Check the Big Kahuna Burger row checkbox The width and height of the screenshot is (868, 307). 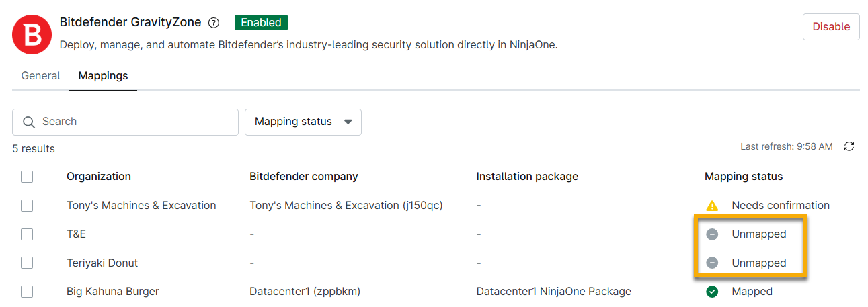click(27, 292)
